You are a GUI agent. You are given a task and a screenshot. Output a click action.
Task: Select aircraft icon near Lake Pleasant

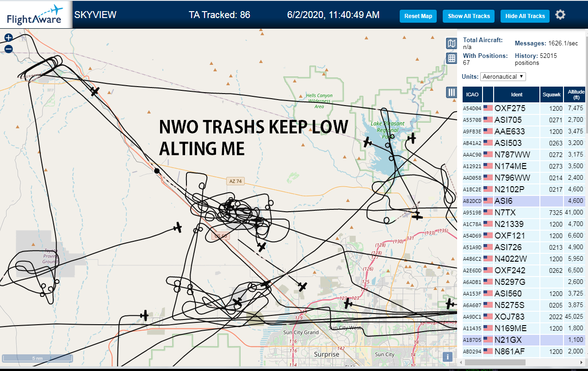click(x=368, y=142)
